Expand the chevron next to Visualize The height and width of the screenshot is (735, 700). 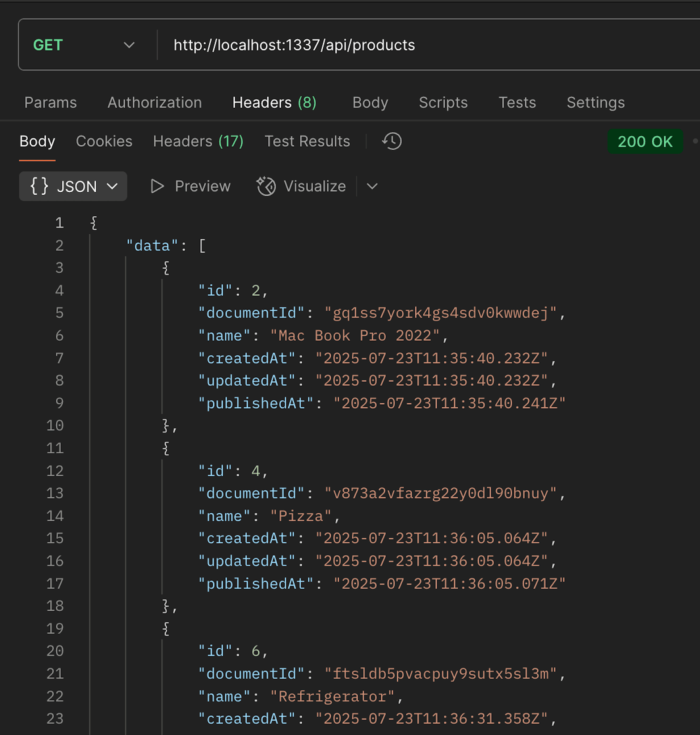pos(372,186)
